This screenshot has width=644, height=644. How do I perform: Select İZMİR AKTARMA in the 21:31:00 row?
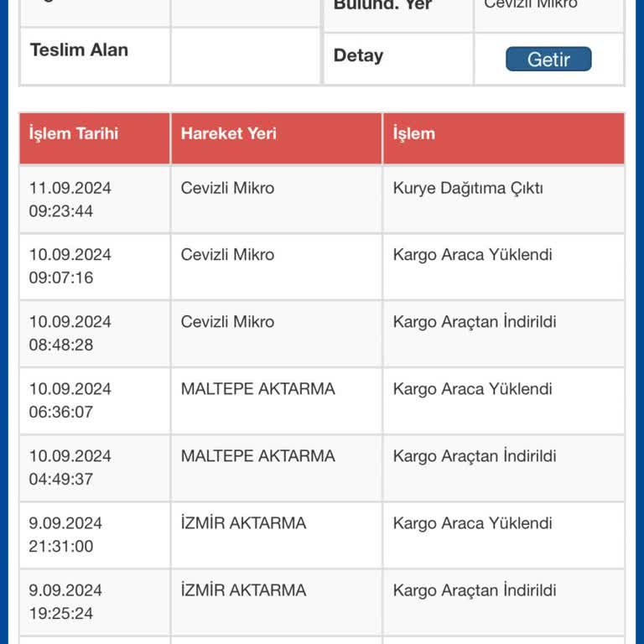click(243, 524)
